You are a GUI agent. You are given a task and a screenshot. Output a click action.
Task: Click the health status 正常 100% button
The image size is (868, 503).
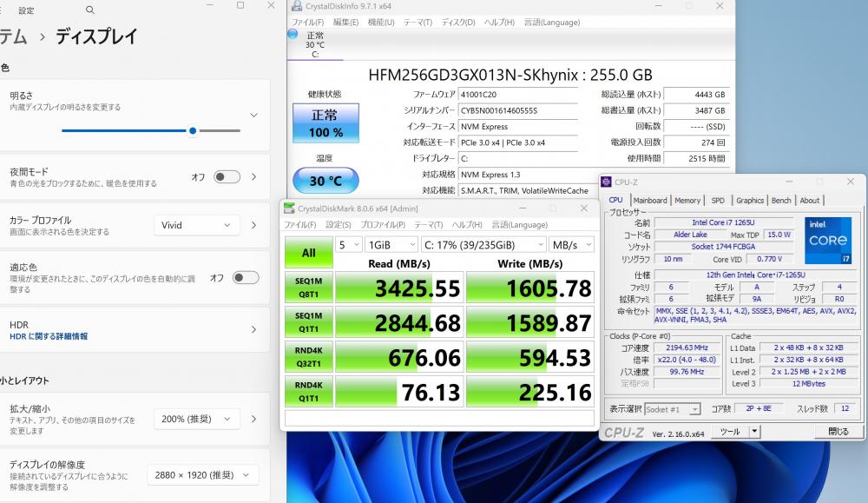click(x=325, y=123)
